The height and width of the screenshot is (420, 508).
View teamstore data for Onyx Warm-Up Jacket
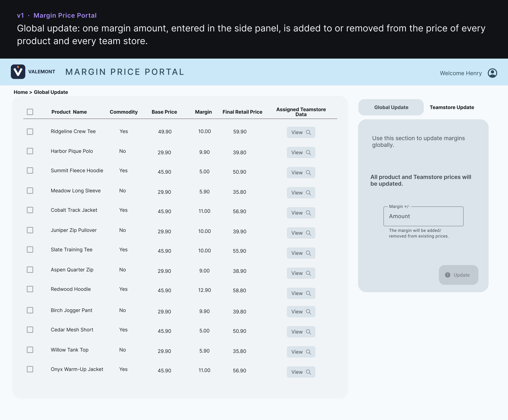point(301,372)
